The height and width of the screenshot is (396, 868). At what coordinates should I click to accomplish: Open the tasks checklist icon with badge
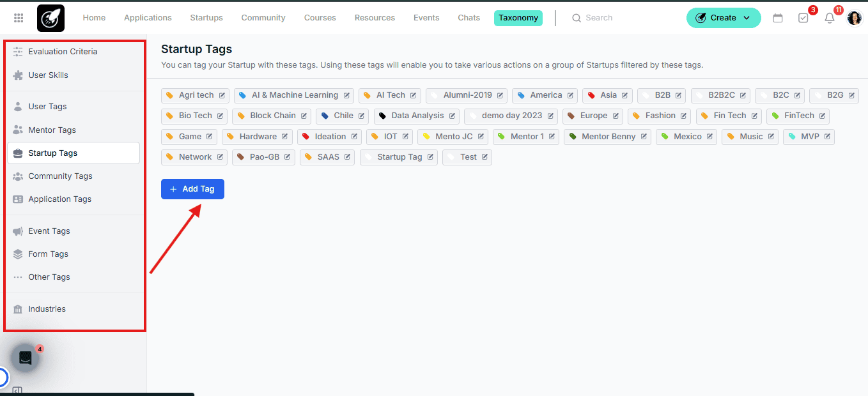click(x=803, y=18)
